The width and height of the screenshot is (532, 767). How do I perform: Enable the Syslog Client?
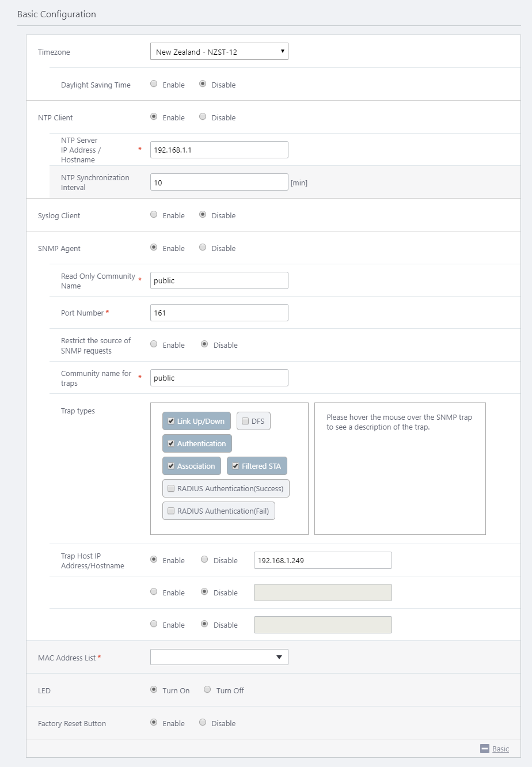[x=154, y=214]
